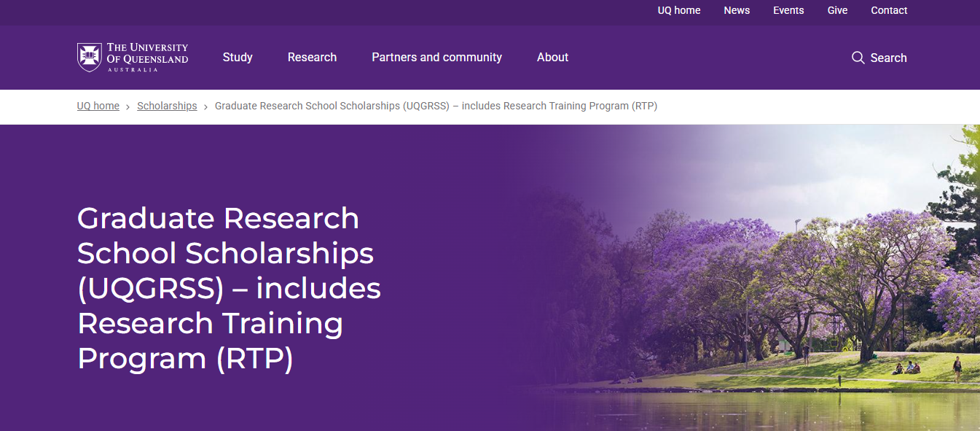Open the Research menu
Image resolution: width=980 pixels, height=431 pixels.
[312, 57]
